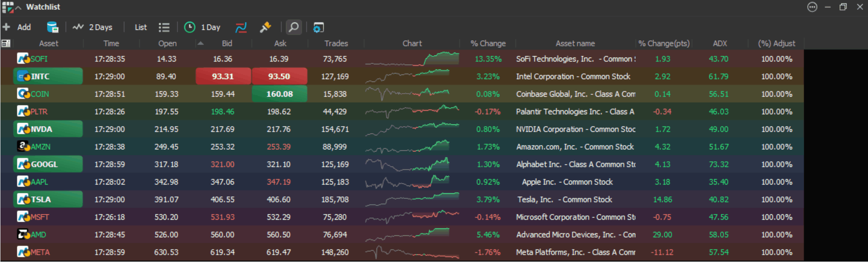Select the INTC highlighted ticker cell
This screenshot has height=262, width=868.
point(48,76)
